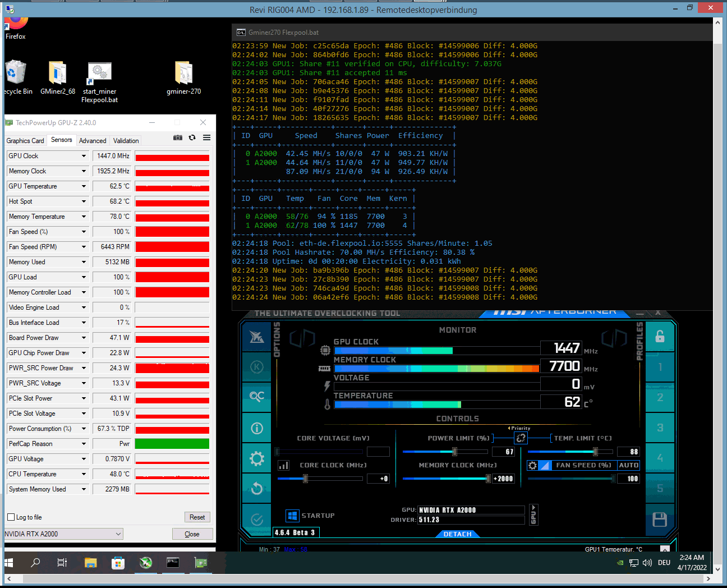The height and width of the screenshot is (588, 727).
Task: Click the Afterburner reset arrow icon
Action: (256, 489)
